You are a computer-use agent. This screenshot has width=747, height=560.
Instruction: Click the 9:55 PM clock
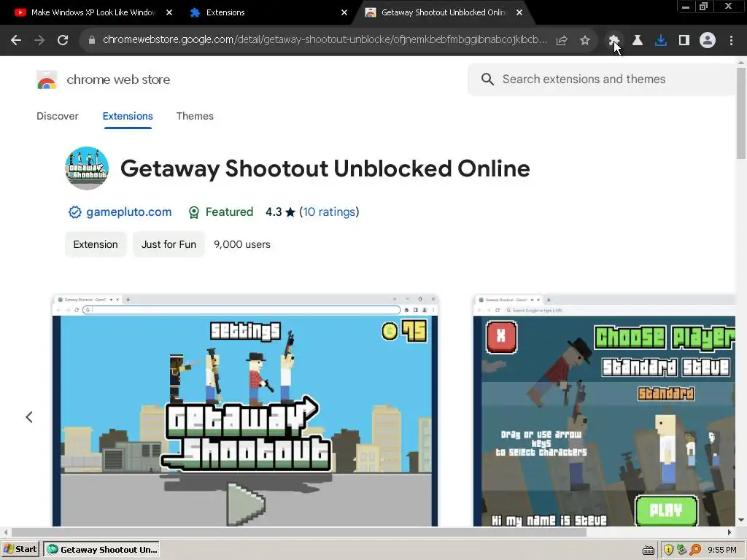722,550
